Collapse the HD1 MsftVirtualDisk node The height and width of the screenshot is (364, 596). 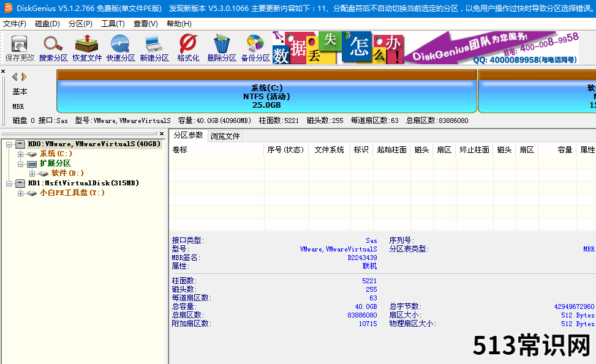9,184
